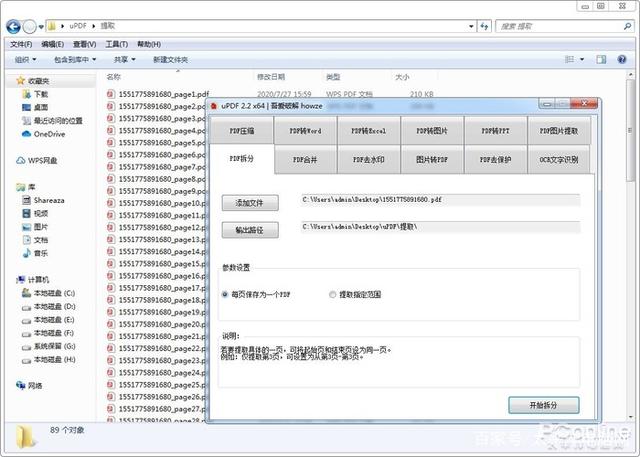This screenshot has height=457, width=640.
Task: Expand uPDF breadcrumb arrow in address bar
Action: (93, 26)
